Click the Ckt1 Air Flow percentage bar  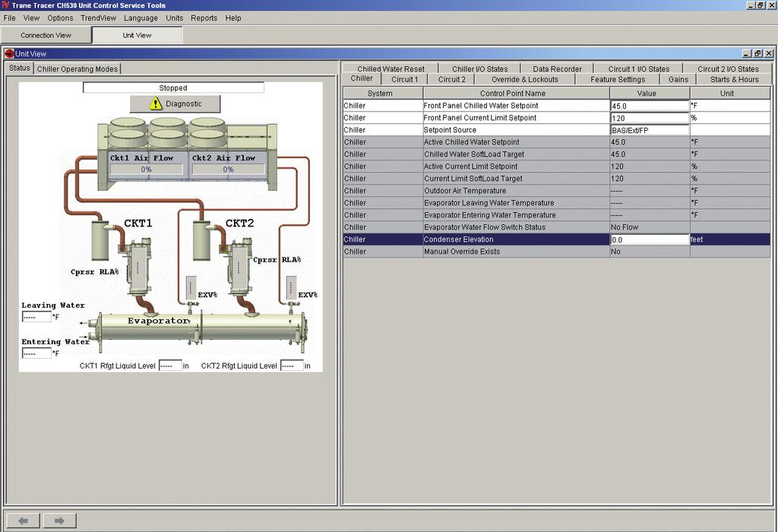tap(146, 169)
